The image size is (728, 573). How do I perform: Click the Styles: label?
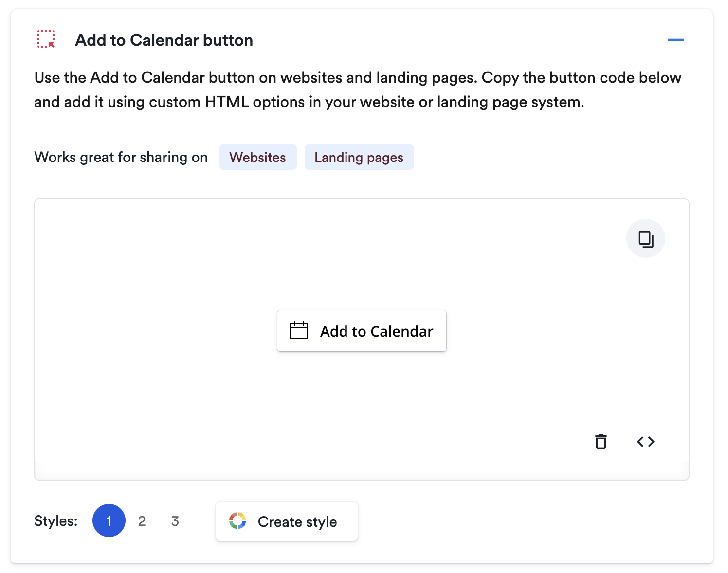pyautogui.click(x=56, y=521)
